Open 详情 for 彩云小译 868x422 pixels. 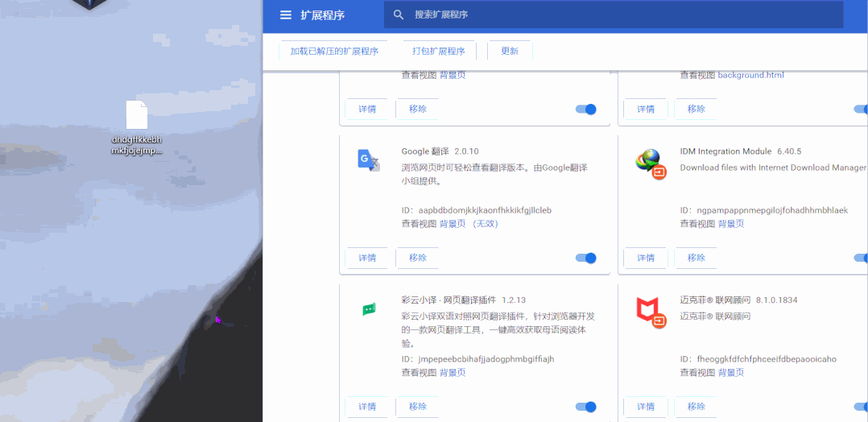(367, 407)
